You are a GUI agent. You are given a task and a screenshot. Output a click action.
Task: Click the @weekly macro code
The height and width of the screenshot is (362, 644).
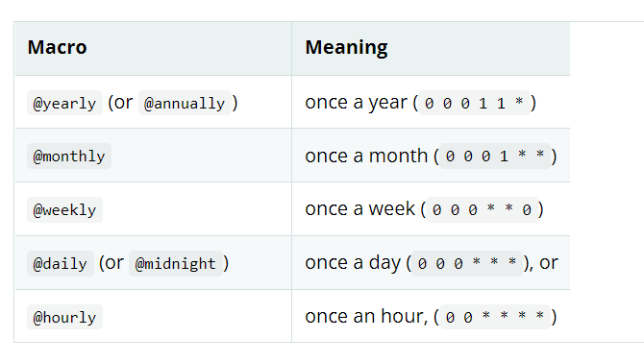pyautogui.click(x=64, y=209)
